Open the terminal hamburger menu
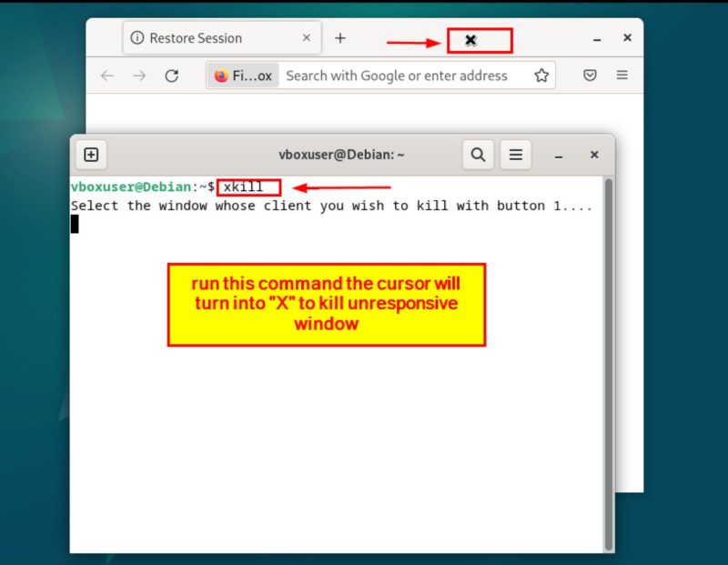The width and height of the screenshot is (728, 565). [515, 155]
